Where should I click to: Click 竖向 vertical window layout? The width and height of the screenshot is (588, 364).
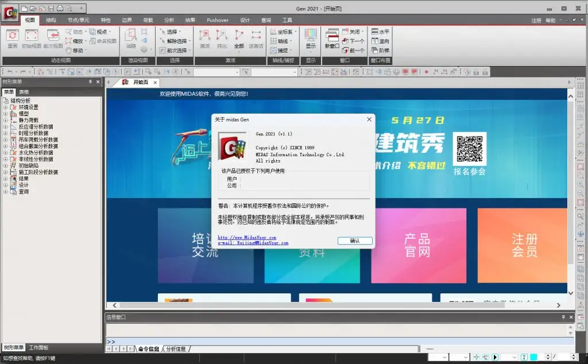pyautogui.click(x=381, y=41)
